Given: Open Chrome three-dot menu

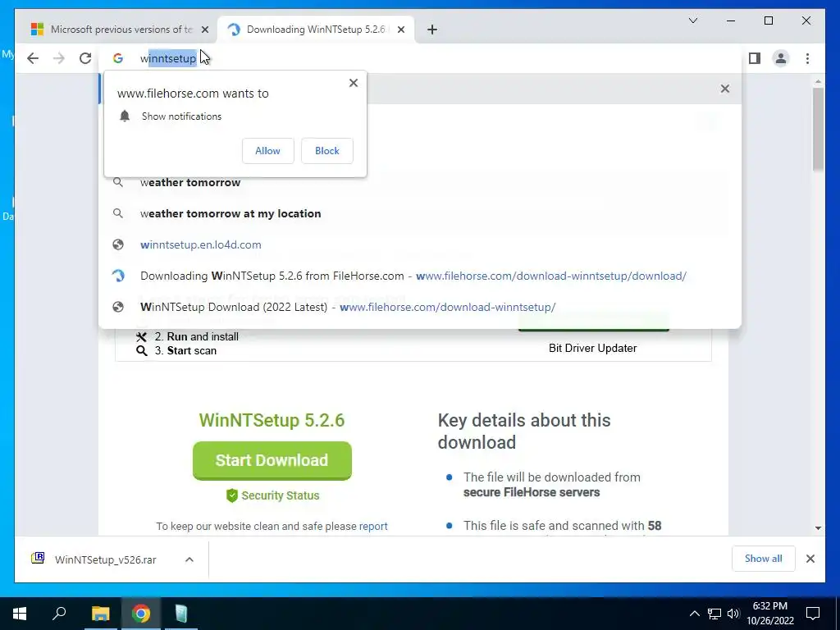Looking at the screenshot, I should 807,58.
